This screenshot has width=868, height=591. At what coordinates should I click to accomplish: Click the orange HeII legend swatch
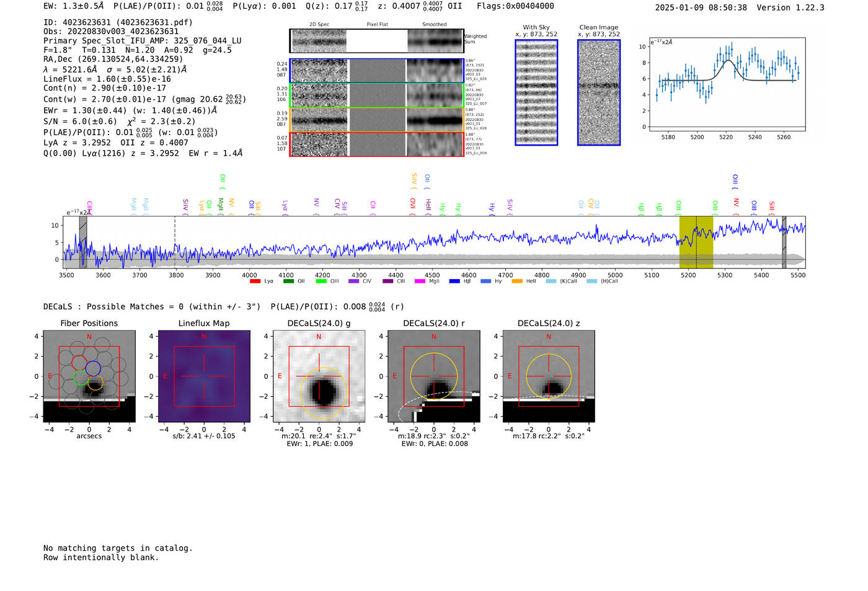pos(517,281)
